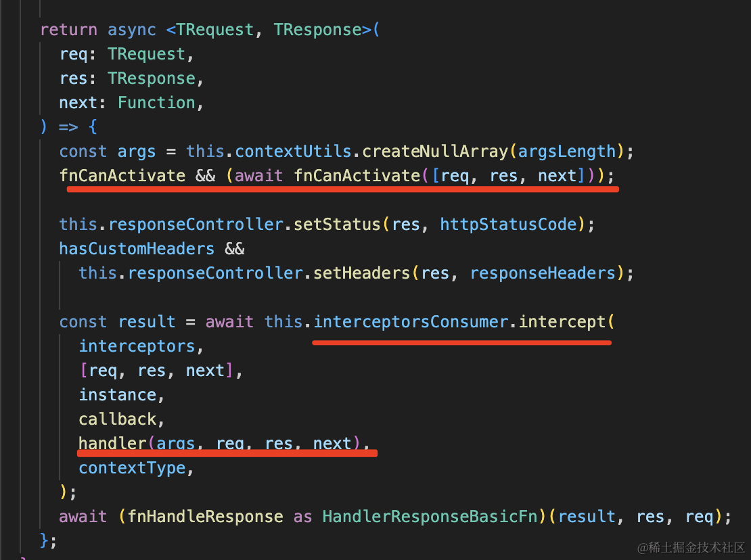Click the responseHeaders argument
Screen dimensions: 751x560
coord(543,273)
